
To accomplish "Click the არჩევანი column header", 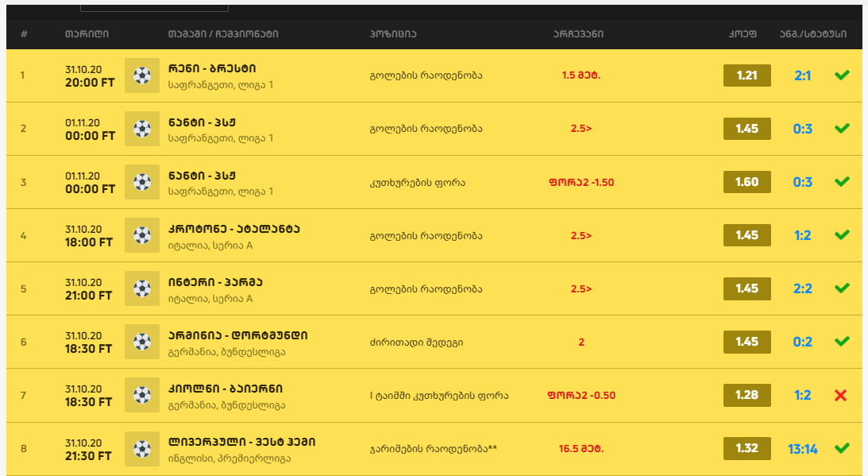I will 578,34.
